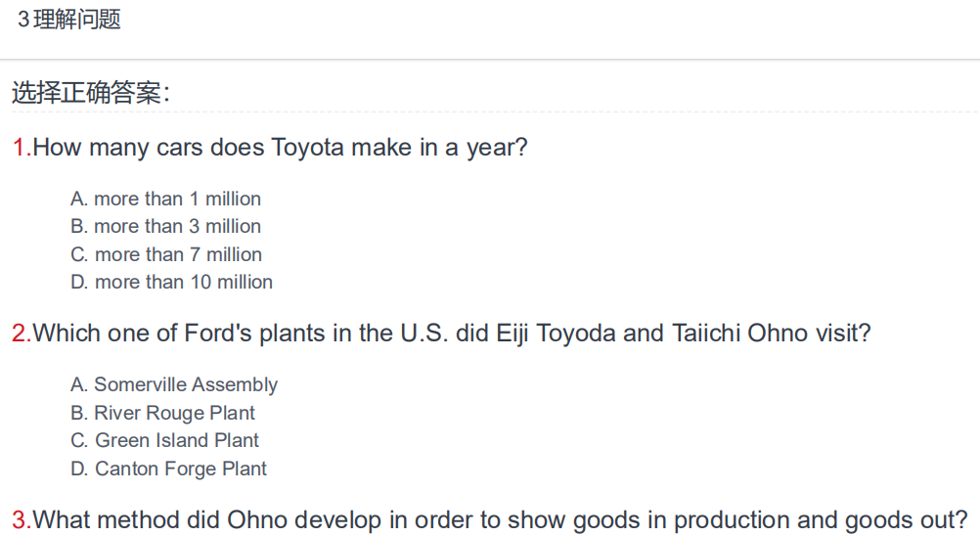Choose option D. more than 10 million
Screen dimensions: 980x537
(172, 282)
